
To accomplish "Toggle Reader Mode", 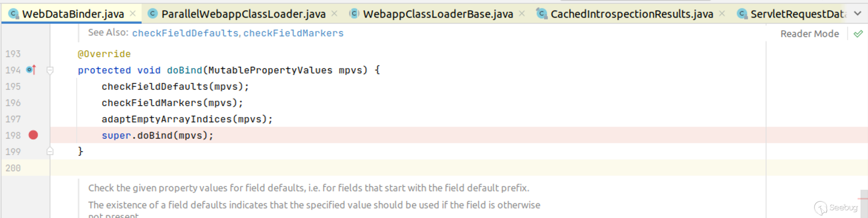I will click(809, 34).
